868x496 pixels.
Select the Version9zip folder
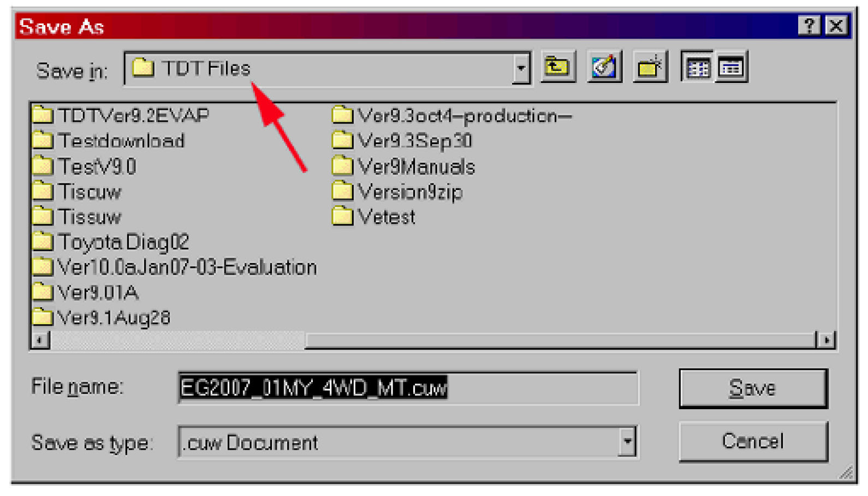pyautogui.click(x=397, y=192)
